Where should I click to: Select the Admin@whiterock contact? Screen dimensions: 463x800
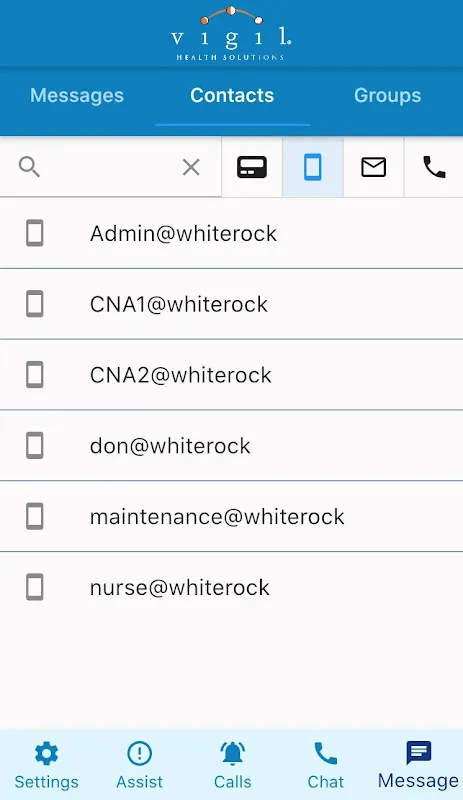point(231,234)
